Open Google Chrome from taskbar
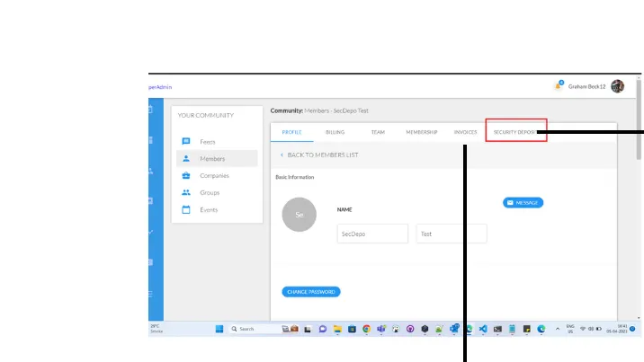This screenshot has width=644, height=362. click(366, 329)
